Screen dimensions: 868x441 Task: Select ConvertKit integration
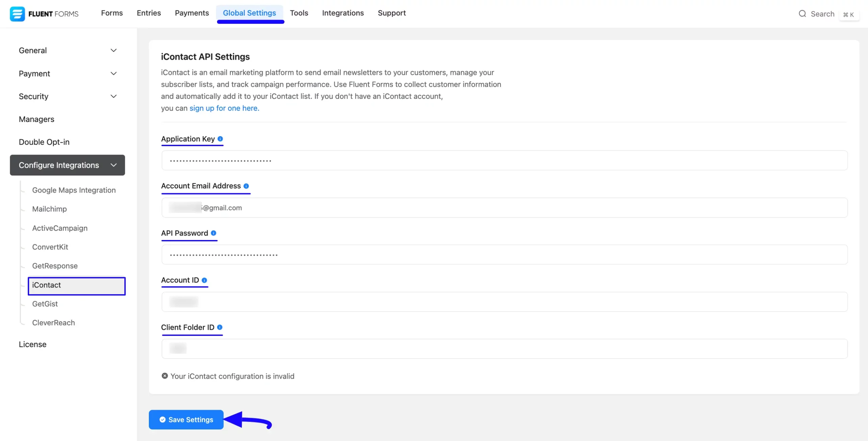pyautogui.click(x=50, y=247)
